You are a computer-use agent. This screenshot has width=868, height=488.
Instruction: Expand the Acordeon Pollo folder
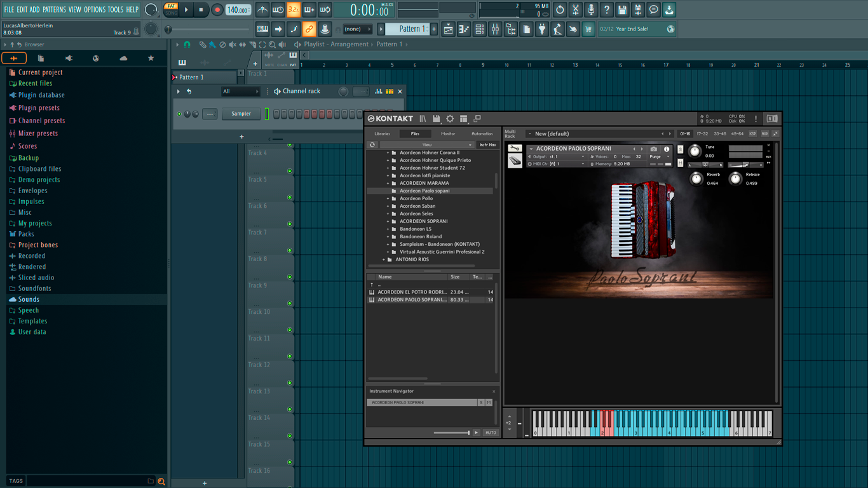tap(388, 198)
